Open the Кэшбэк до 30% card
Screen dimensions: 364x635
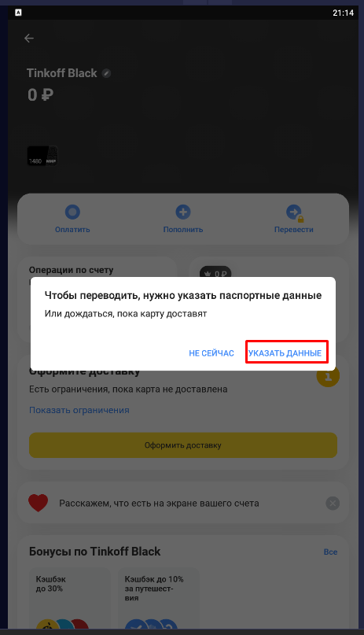(x=69, y=598)
